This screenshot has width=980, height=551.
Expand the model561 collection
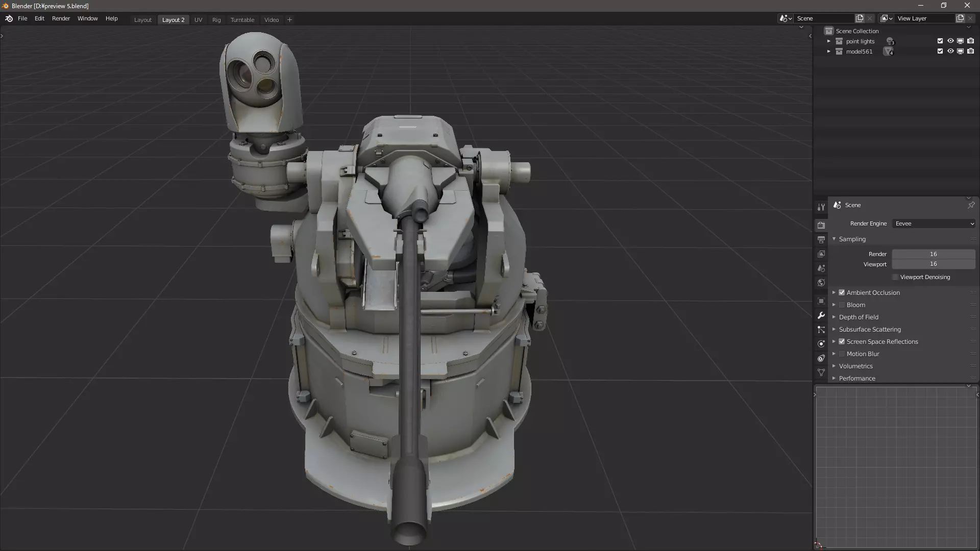click(x=829, y=52)
